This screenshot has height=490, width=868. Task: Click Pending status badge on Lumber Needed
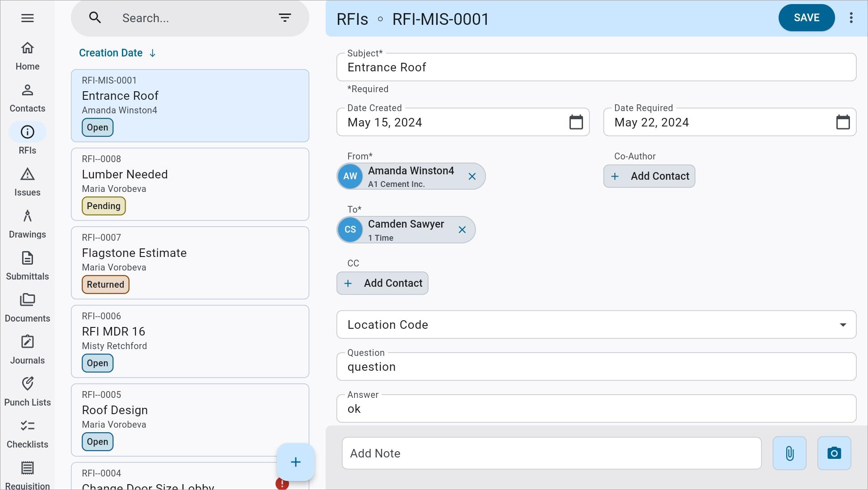(x=103, y=206)
